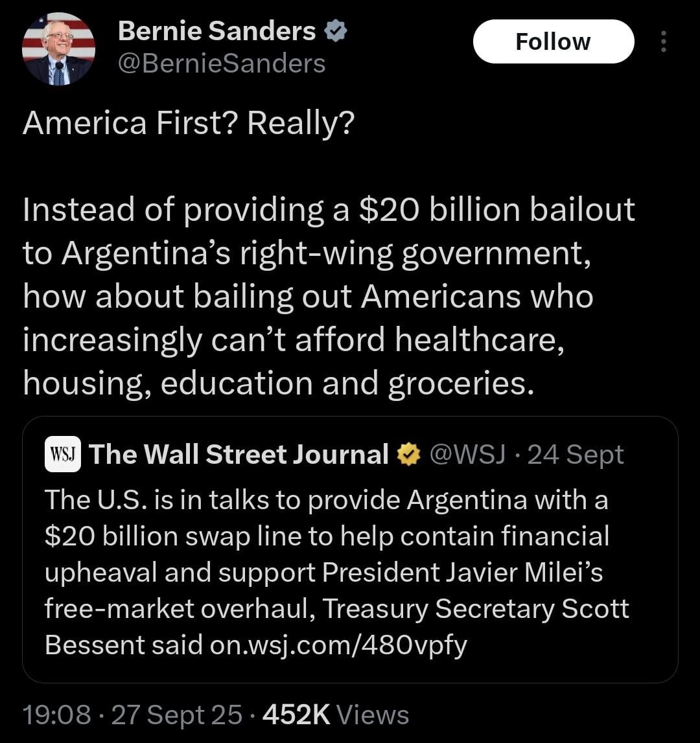Click the quoted tweet's 24 Sept date
This screenshot has height=743, width=700.
(x=576, y=455)
